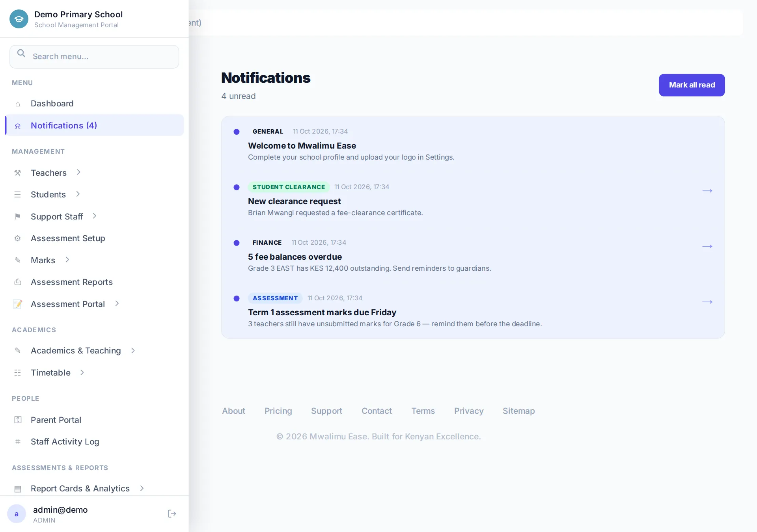Click the Marks pencil icon
Viewport: 757px width, 532px height.
coord(18,260)
